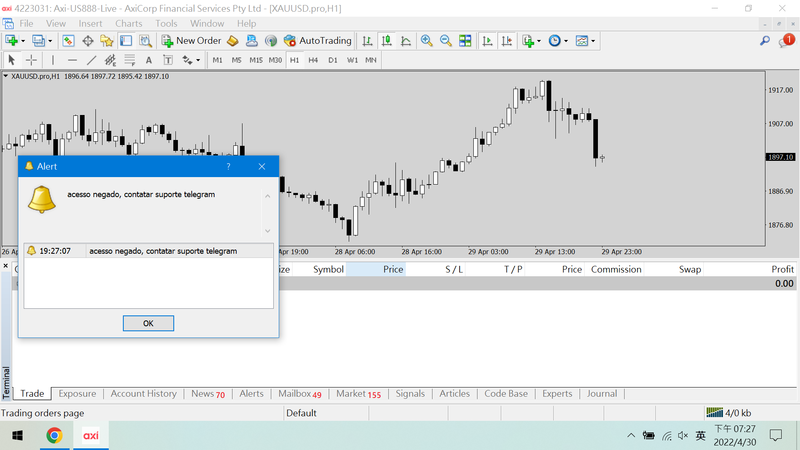Expand the Indicators dropdown arrow
The height and width of the screenshot is (450, 800).
539,41
